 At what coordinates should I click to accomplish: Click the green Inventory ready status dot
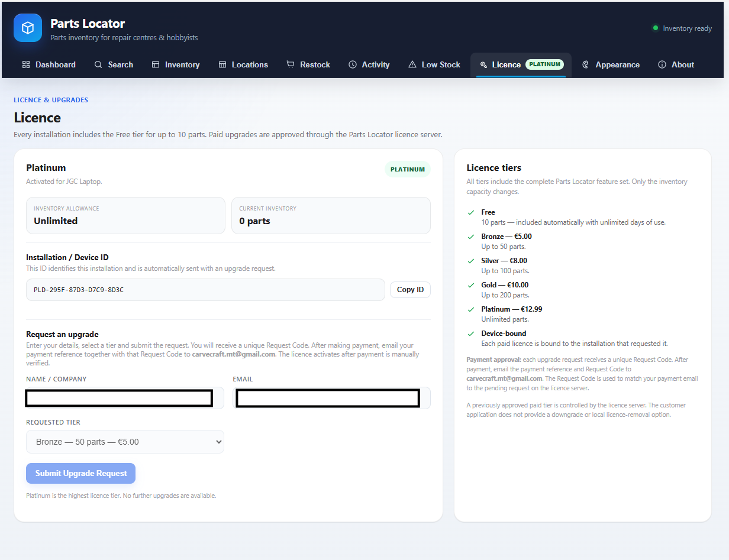pyautogui.click(x=655, y=28)
